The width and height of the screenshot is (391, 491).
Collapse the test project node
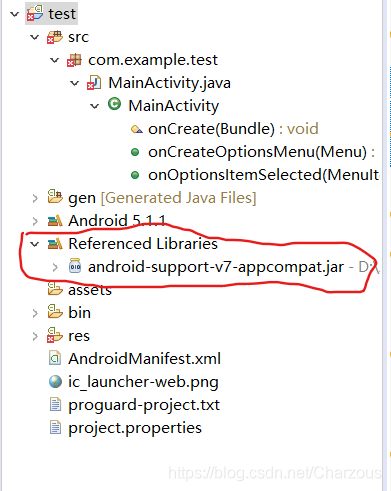tap(15, 14)
